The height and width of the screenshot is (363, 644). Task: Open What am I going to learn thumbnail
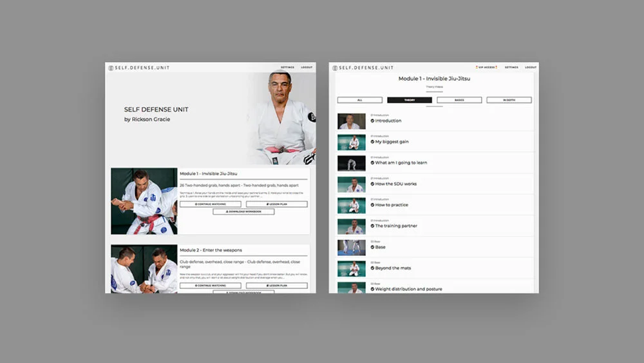(352, 163)
